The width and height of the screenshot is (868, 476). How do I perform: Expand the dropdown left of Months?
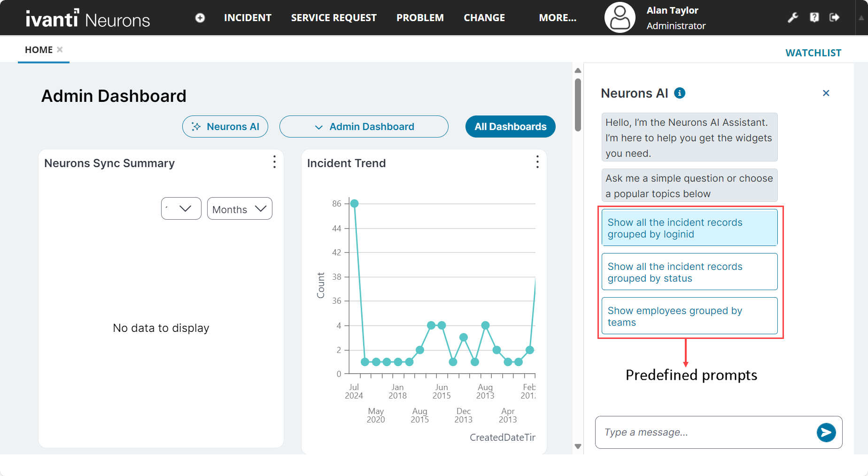pos(181,209)
